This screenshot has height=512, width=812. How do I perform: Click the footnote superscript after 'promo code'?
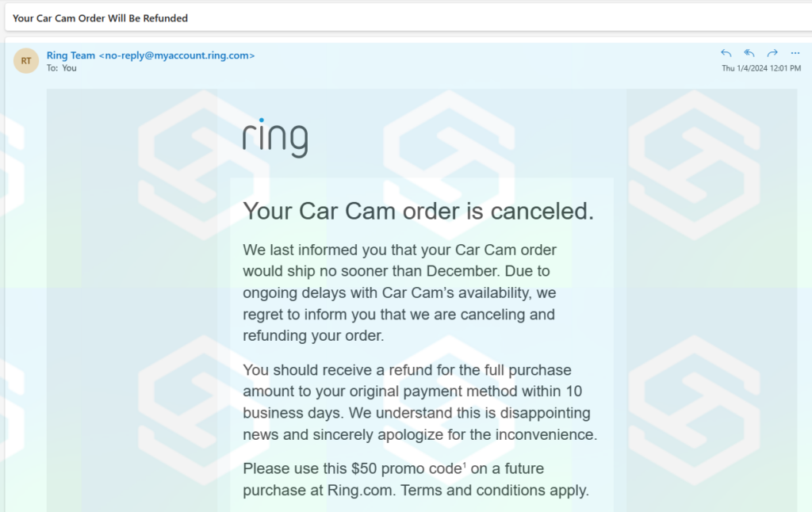click(464, 464)
